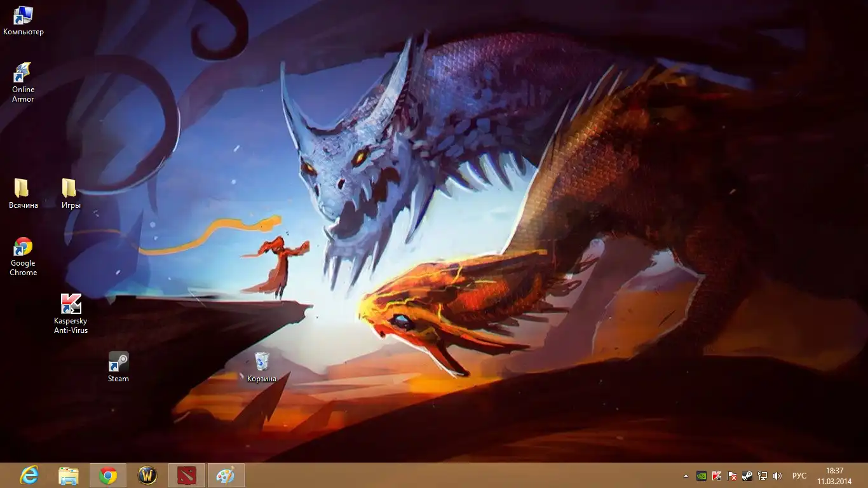
Task: Open the Steam tray icon
Action: 747,476
